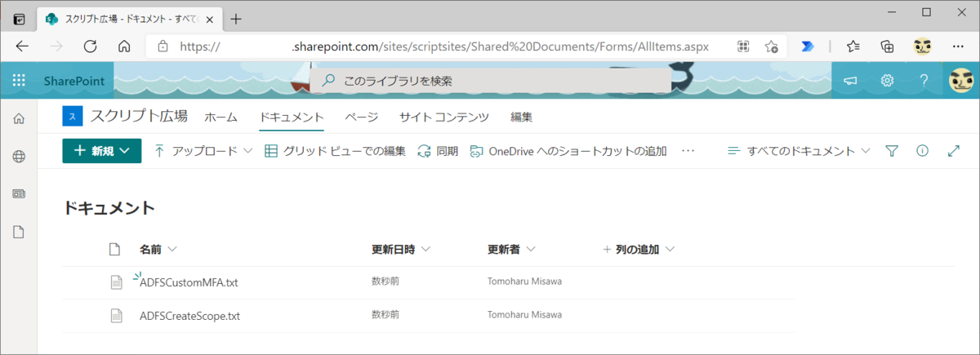
Task: Open the 名前 column header menu
Action: [158, 249]
